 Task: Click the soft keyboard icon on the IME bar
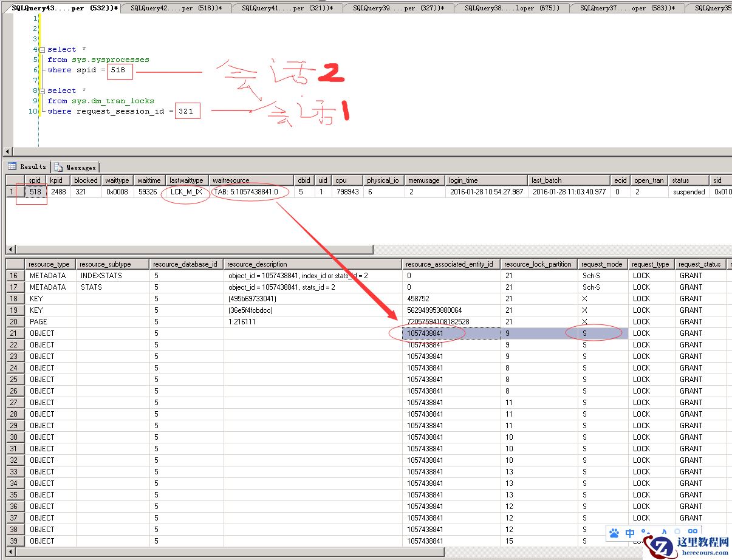point(693,532)
